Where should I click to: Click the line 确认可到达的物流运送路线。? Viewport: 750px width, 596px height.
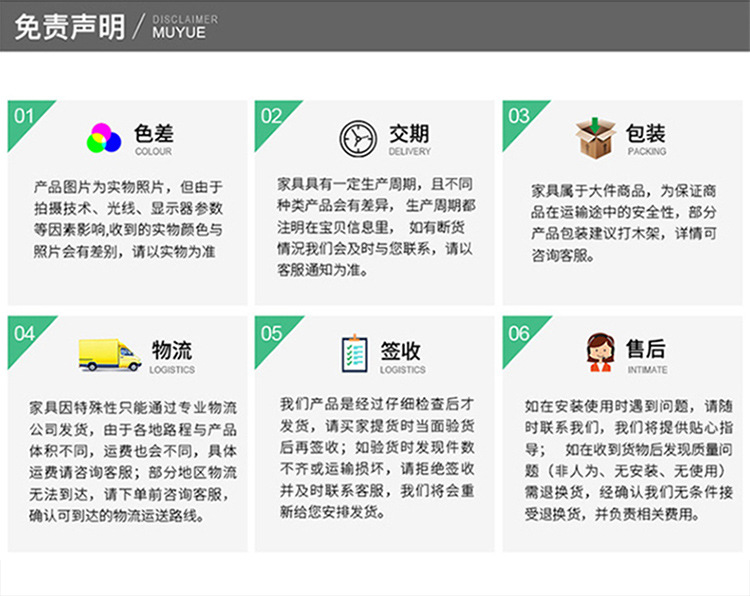[117, 515]
